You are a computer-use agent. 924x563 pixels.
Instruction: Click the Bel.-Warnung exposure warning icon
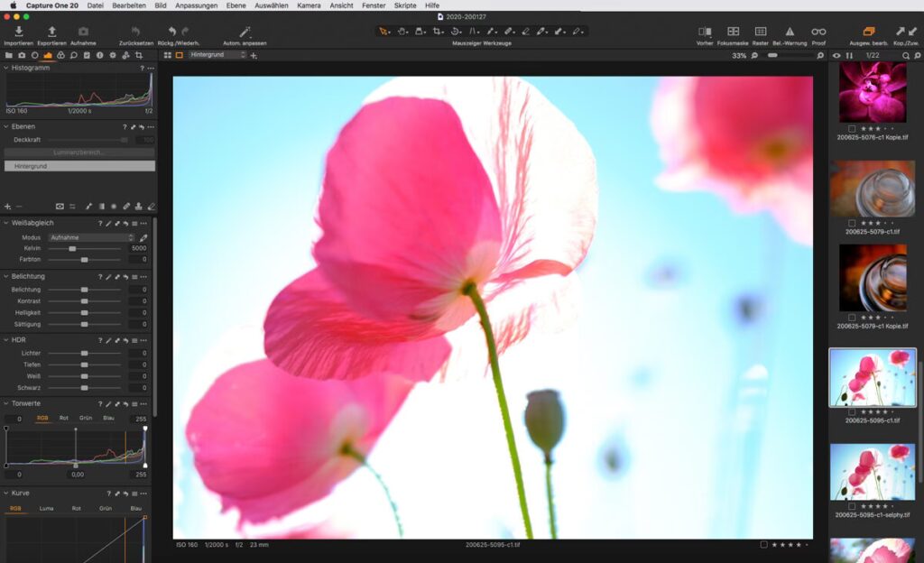click(x=790, y=32)
